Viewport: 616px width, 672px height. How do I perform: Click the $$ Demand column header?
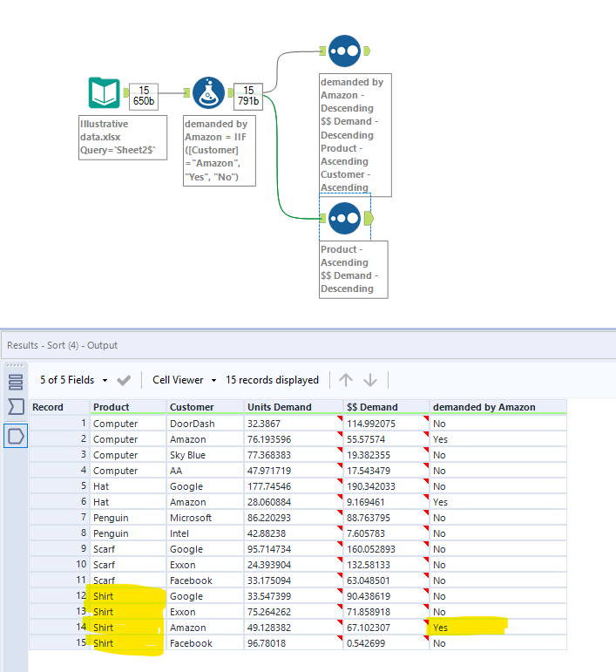(x=386, y=407)
